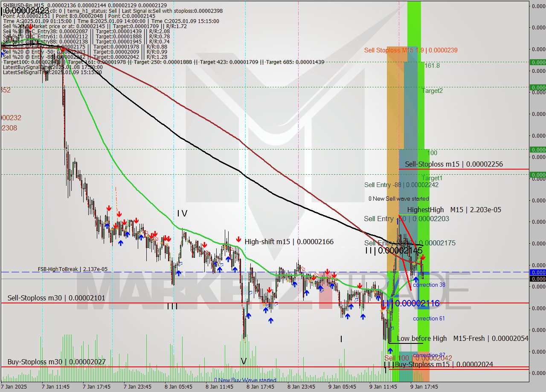
Task: Select the Target2 label
Action: click(x=432, y=91)
